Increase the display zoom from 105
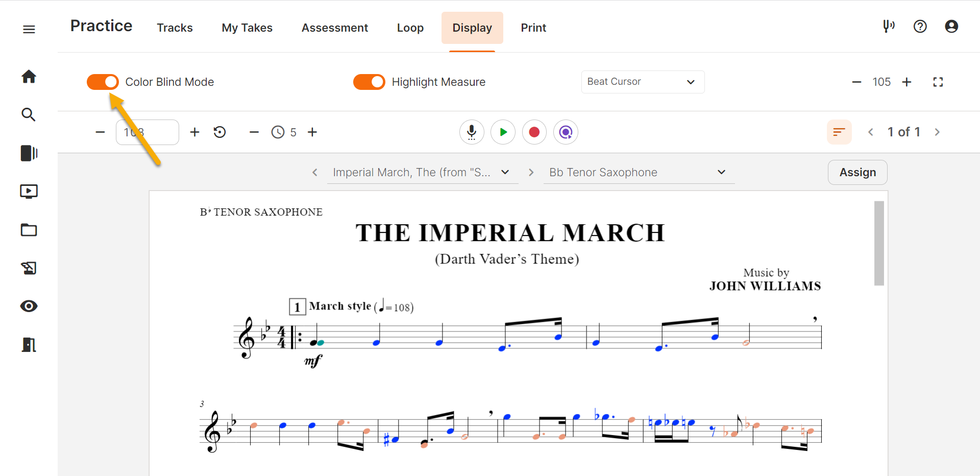Image resolution: width=980 pixels, height=476 pixels. point(906,82)
